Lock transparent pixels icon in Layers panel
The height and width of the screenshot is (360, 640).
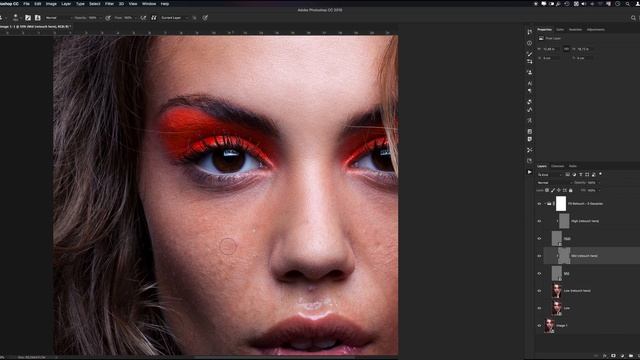(547, 190)
